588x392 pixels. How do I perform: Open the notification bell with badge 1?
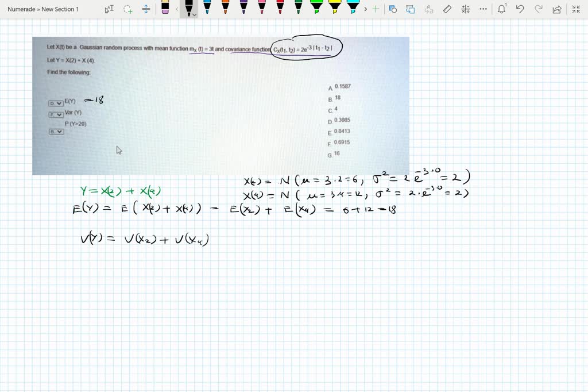[x=502, y=9]
